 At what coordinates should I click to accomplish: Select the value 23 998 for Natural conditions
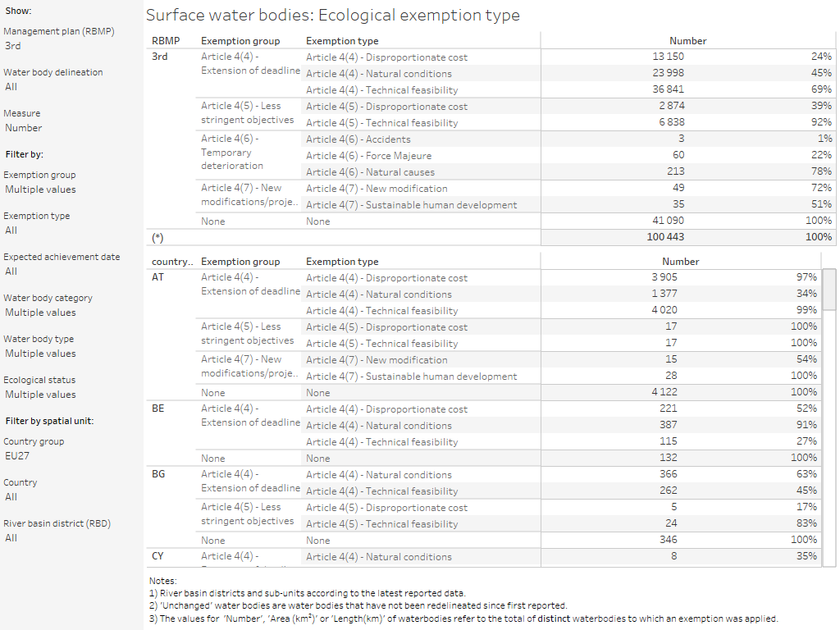(x=668, y=73)
